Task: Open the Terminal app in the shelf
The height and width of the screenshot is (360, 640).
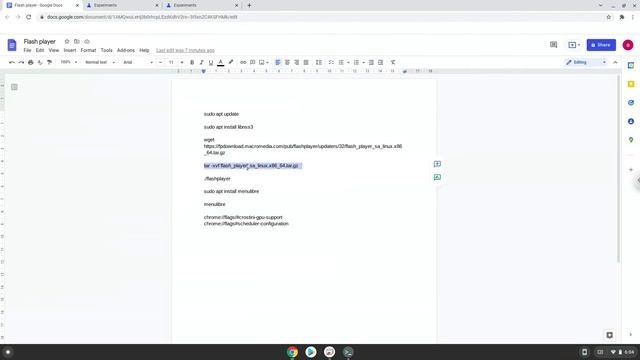Action: [348, 352]
